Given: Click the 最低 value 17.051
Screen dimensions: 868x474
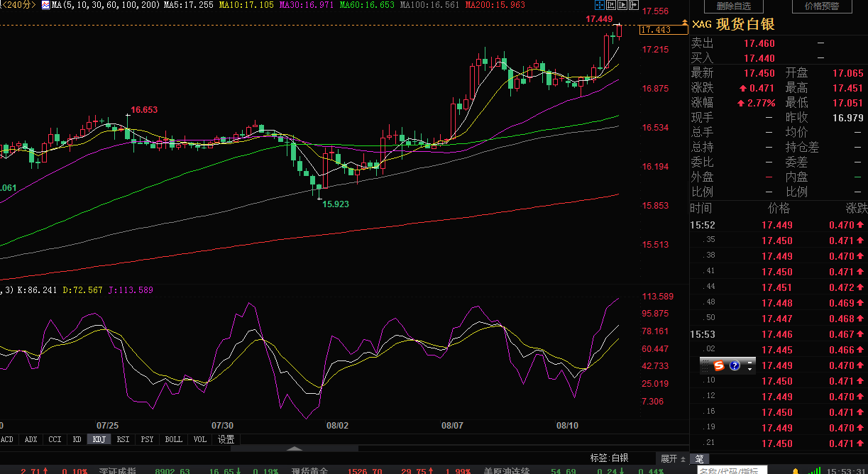Looking at the screenshot, I should pos(847,103).
